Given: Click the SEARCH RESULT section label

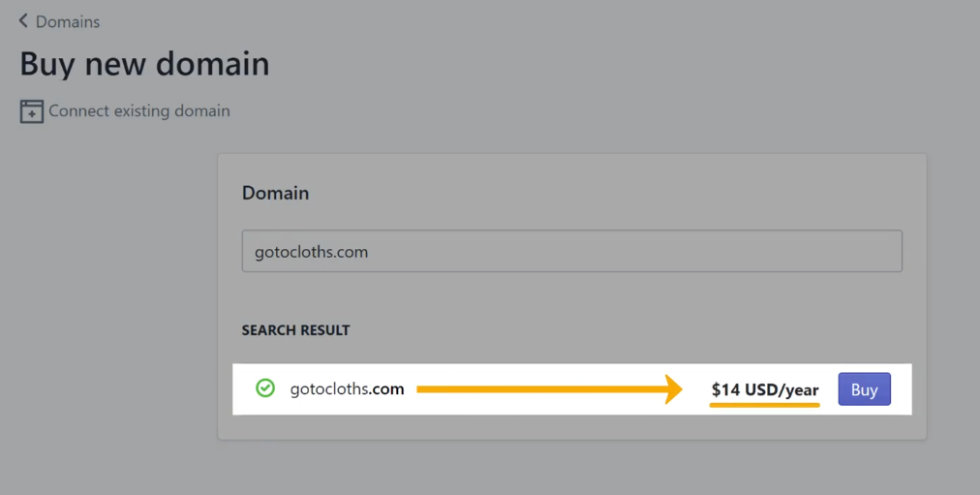Looking at the screenshot, I should (x=295, y=330).
